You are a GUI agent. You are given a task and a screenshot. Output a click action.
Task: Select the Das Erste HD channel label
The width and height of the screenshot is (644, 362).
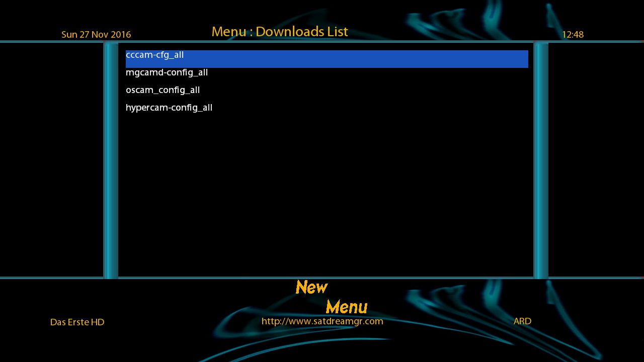(x=77, y=322)
